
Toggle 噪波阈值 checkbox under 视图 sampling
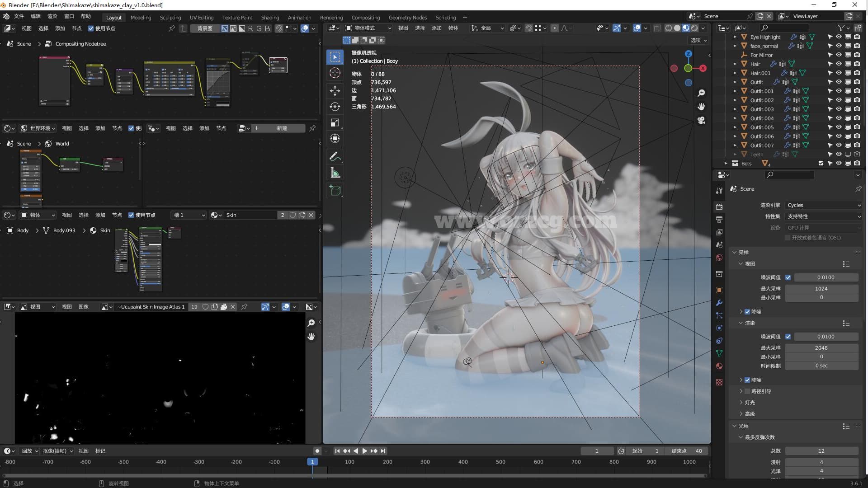[x=788, y=277]
